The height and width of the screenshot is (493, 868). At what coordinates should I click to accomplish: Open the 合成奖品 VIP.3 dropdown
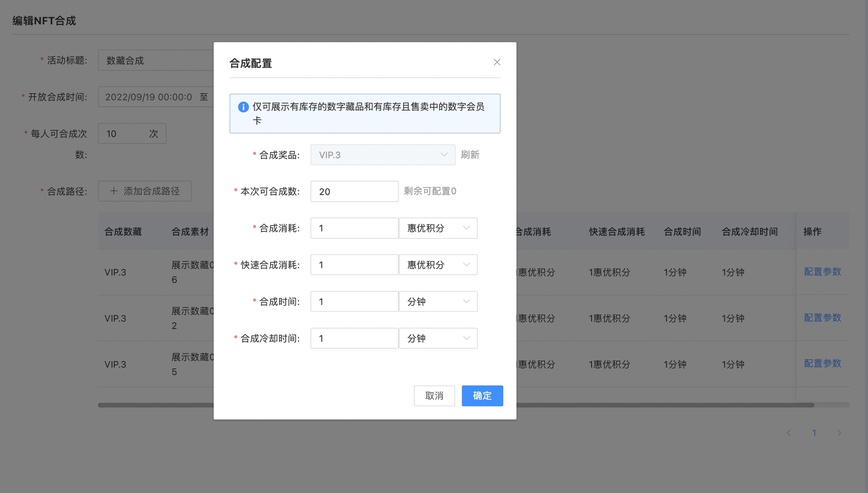click(383, 155)
